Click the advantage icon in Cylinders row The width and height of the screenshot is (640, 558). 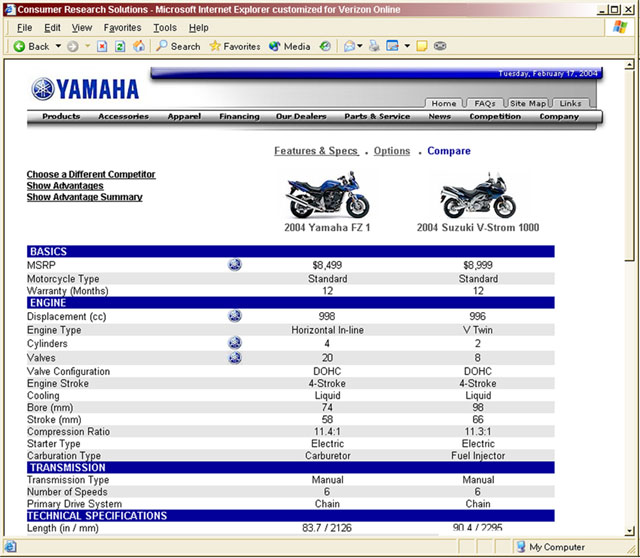[x=235, y=343]
